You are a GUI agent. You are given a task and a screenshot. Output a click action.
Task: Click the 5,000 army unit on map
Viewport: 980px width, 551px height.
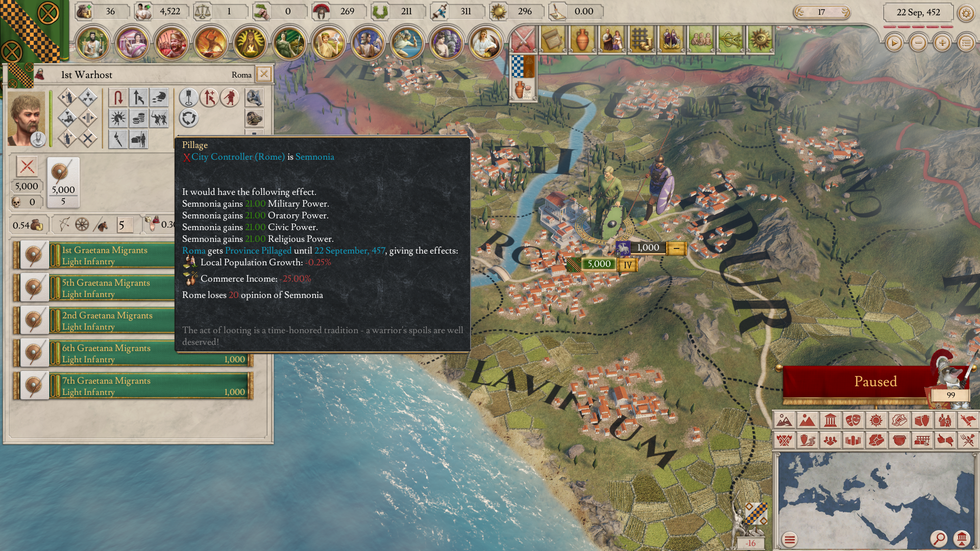coord(599,264)
